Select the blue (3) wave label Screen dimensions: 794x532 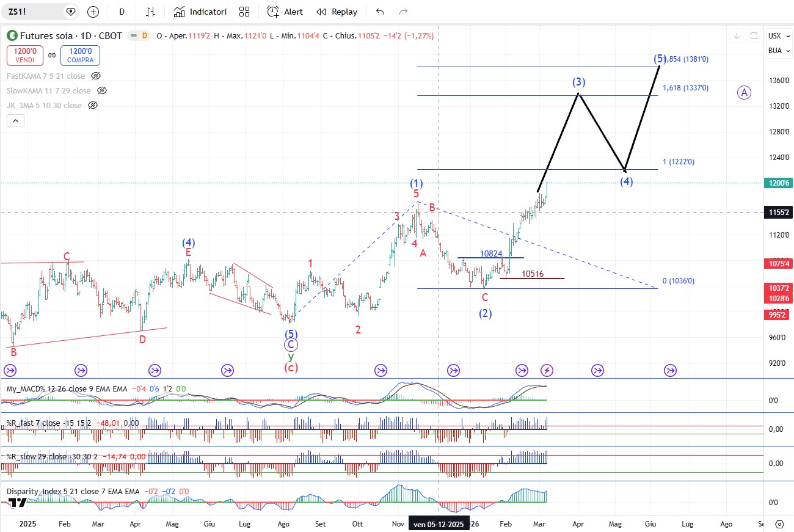pos(579,82)
